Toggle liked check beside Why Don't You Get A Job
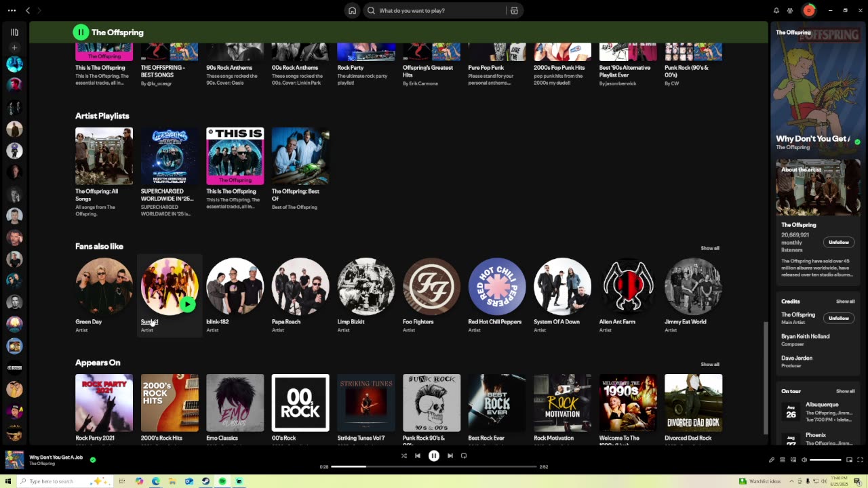868x488 pixels. (x=93, y=460)
